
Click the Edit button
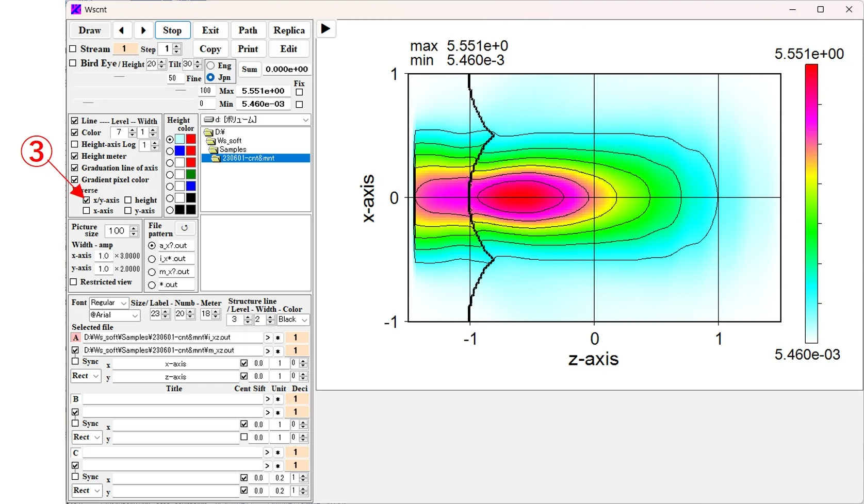click(289, 49)
